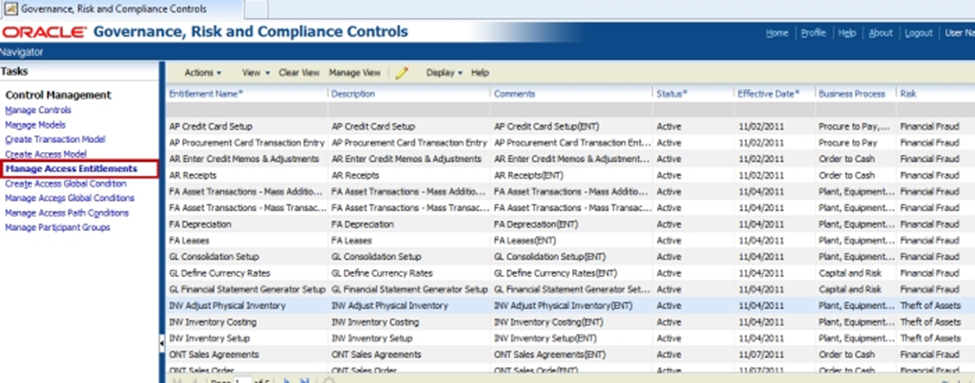Viewport: 975px width, 383px height.
Task: Click Order to Cash for AR Receipts row
Action: coord(847,175)
